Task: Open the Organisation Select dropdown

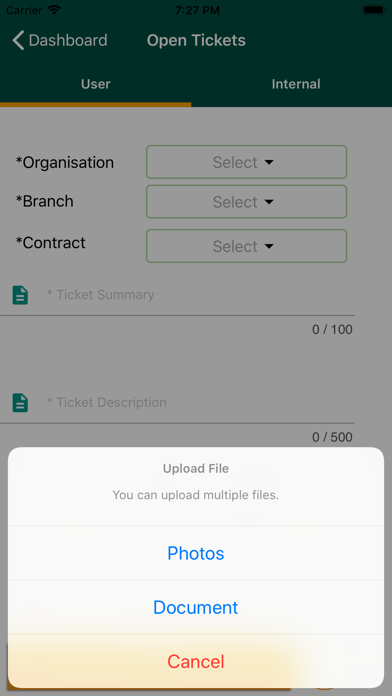Action: click(246, 162)
